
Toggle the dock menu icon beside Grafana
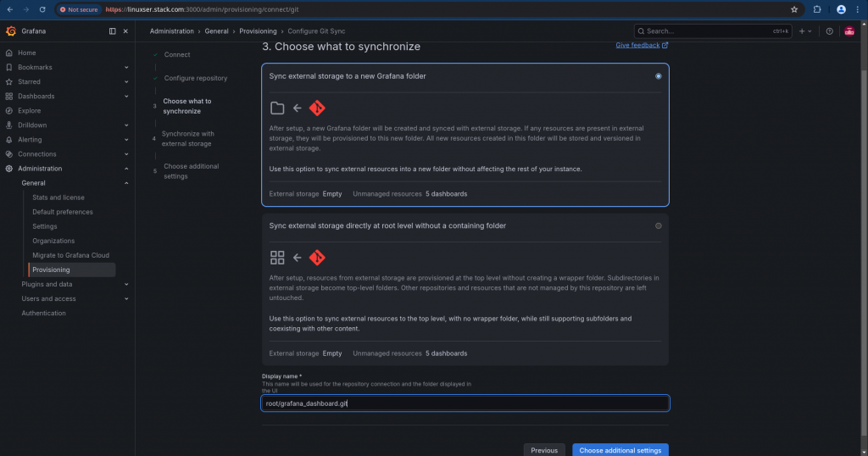(x=113, y=31)
